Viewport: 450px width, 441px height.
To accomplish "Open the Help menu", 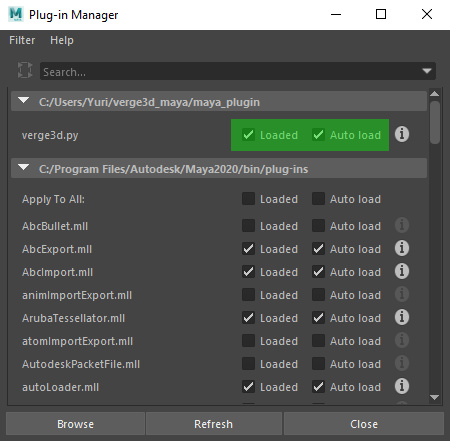I will tap(62, 40).
